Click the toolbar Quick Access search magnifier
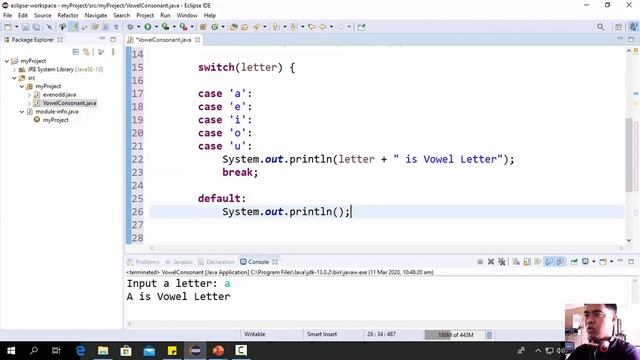 pyautogui.click(x=600, y=27)
